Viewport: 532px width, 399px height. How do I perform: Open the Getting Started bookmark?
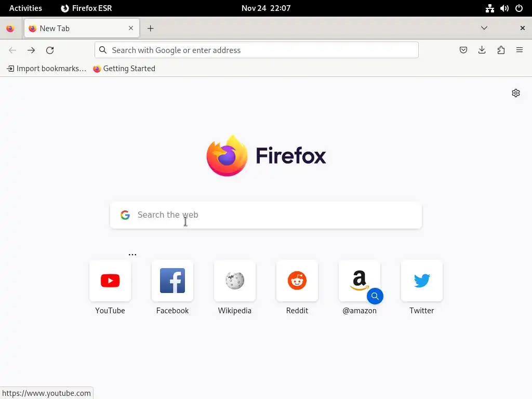click(124, 69)
